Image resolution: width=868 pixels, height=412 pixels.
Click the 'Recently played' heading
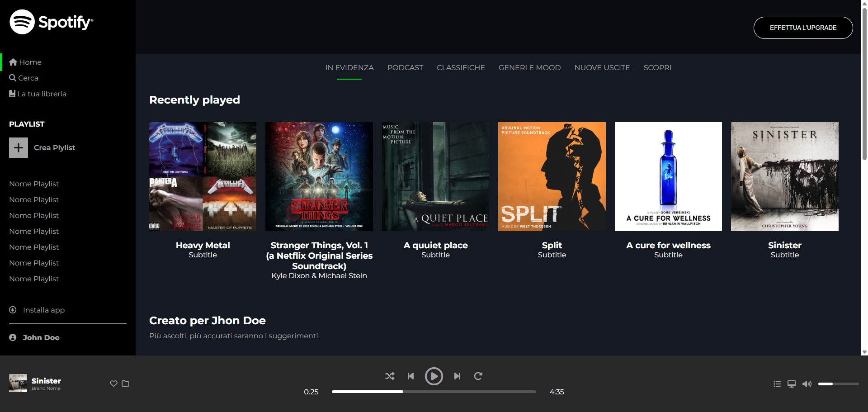(x=194, y=100)
